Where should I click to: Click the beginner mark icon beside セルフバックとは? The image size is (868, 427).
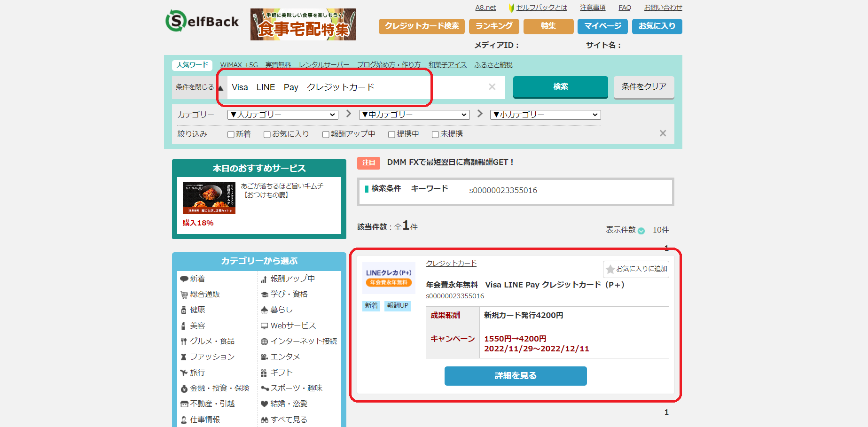coord(511,8)
